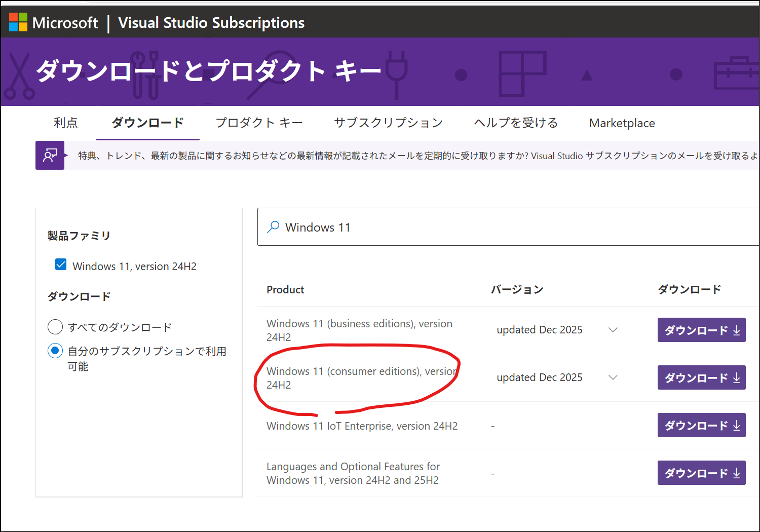
Task: Go to ヘルプを受ける tab
Action: (516, 123)
